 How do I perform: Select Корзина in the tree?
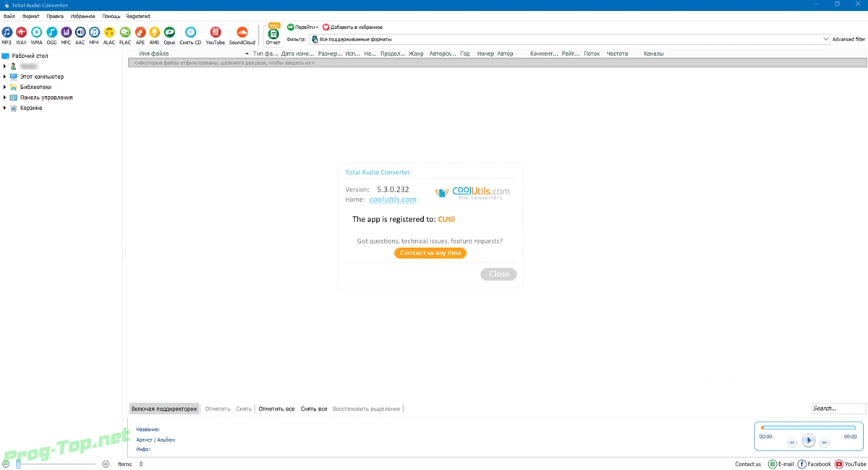pos(31,108)
